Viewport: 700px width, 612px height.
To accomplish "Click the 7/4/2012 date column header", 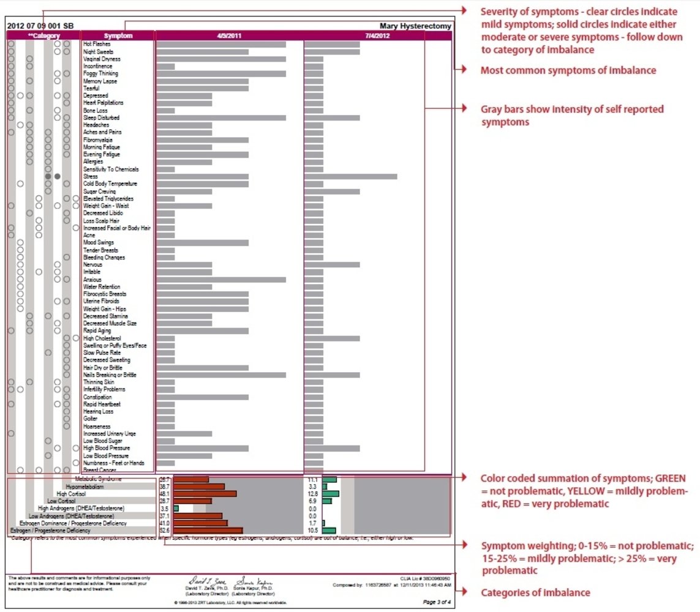I will tap(377, 35).
